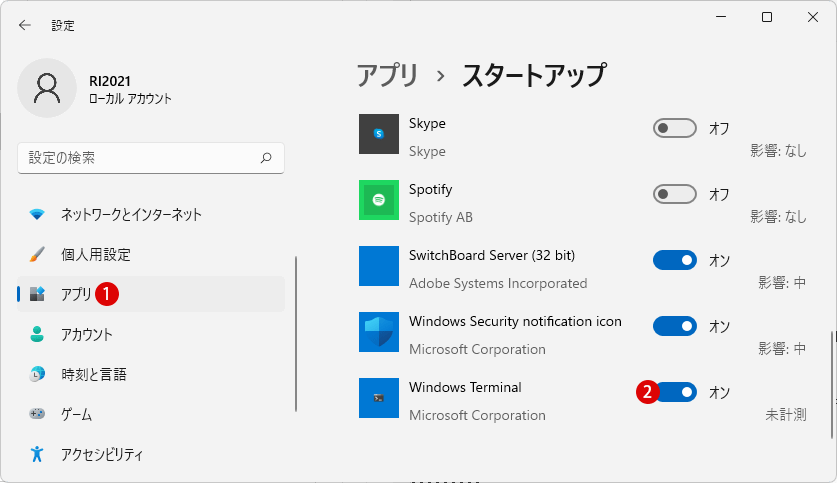837x483 pixels.
Task: Minimize the Settings window
Action: click(x=721, y=17)
